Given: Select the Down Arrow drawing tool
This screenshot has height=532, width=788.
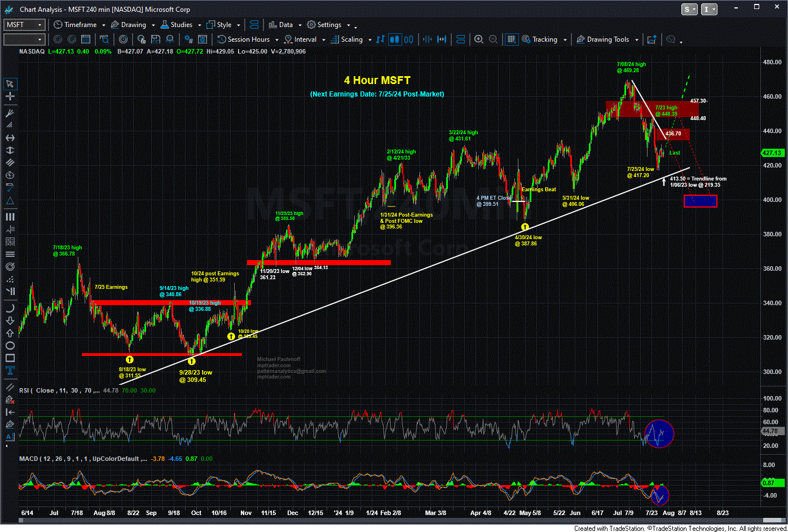Looking at the screenshot, I should pyautogui.click(x=11, y=321).
